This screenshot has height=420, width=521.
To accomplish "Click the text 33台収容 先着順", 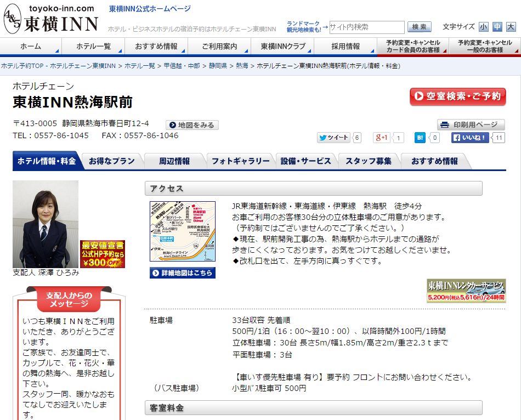I will [x=261, y=320].
